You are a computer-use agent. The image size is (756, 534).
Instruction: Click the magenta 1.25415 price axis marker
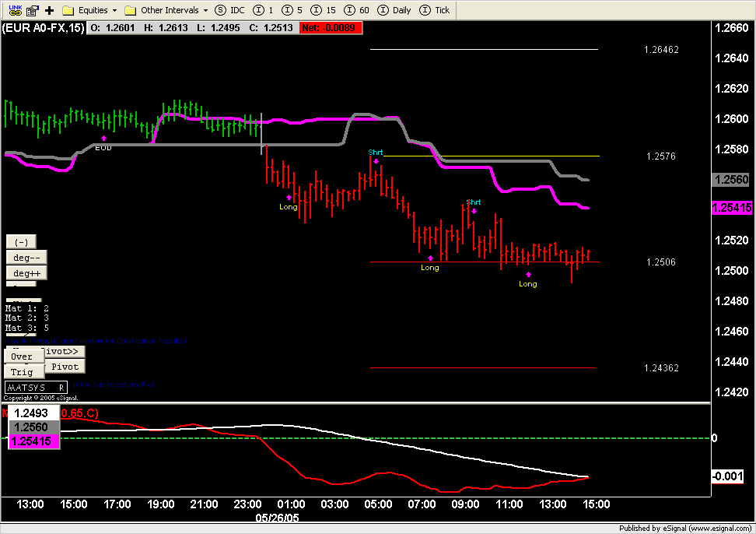point(732,208)
